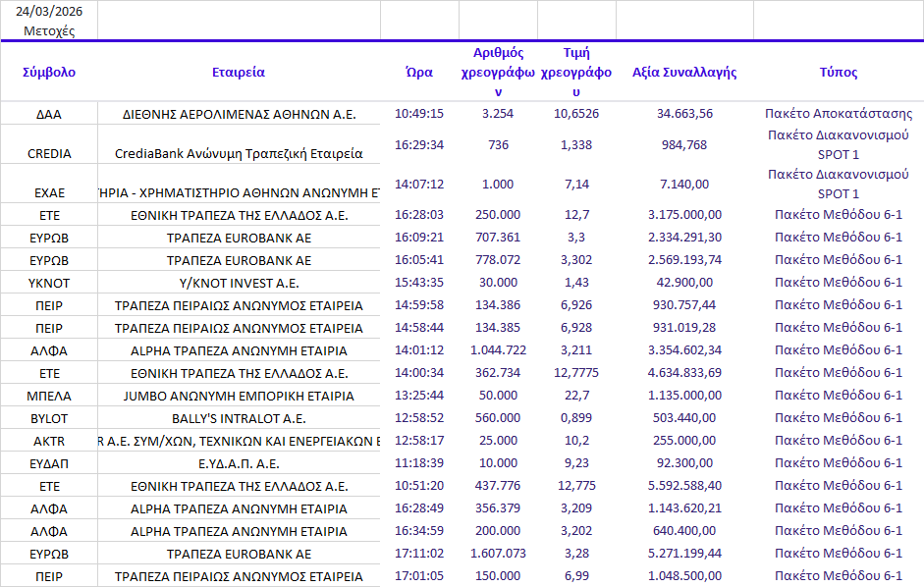Screen dimensions: 924x587
Task: Select JUMBO ΑΝΩΝΥΜΗ ΕΜΠΟΡΙΚΗ ΕΤΑΙΡΙΑ cell
Action: 239,396
